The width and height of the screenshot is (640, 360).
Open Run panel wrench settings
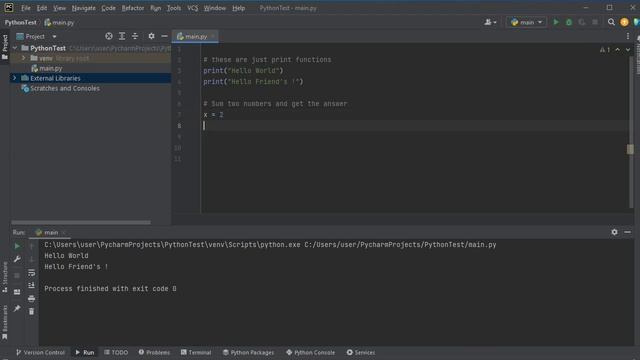click(x=17, y=259)
